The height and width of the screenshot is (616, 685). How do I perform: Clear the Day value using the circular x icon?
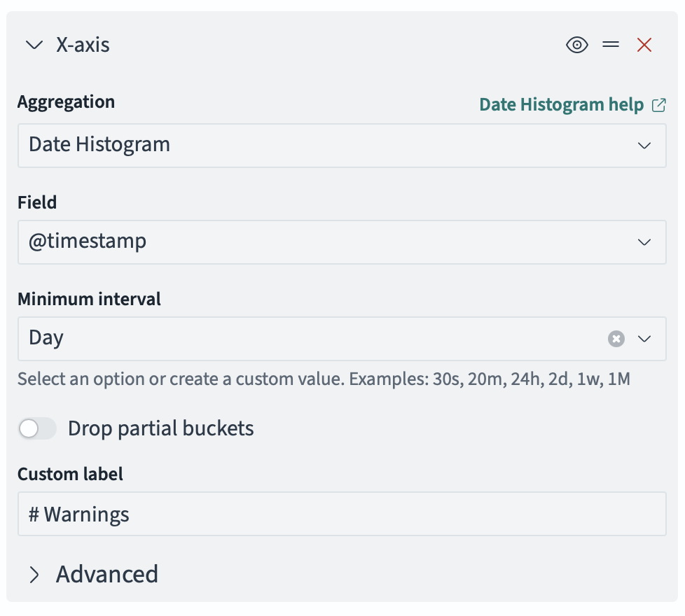(616, 339)
